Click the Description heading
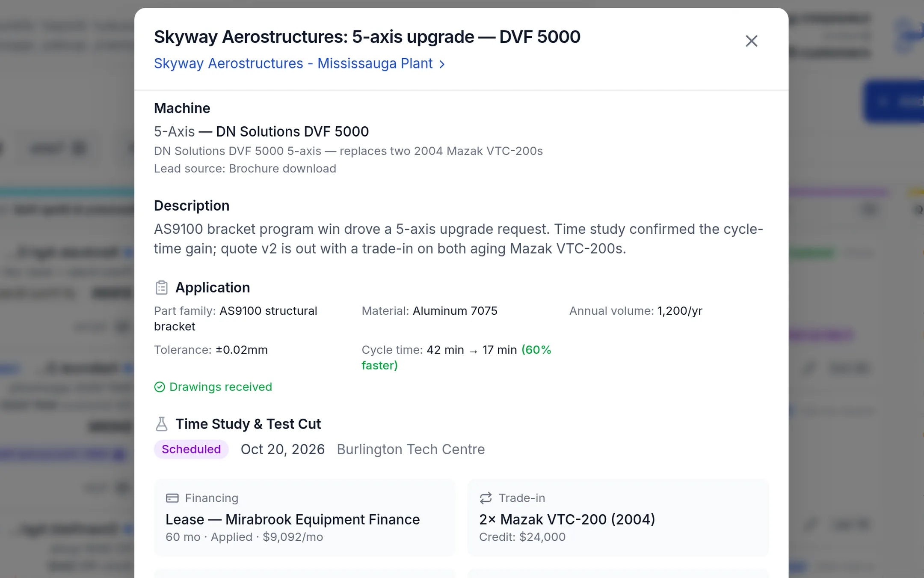 (x=192, y=206)
